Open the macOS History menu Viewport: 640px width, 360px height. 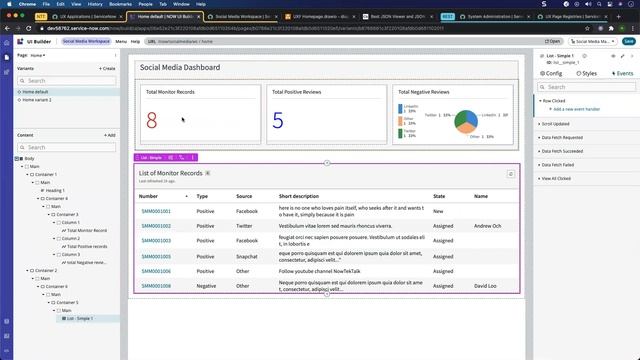[95, 4]
